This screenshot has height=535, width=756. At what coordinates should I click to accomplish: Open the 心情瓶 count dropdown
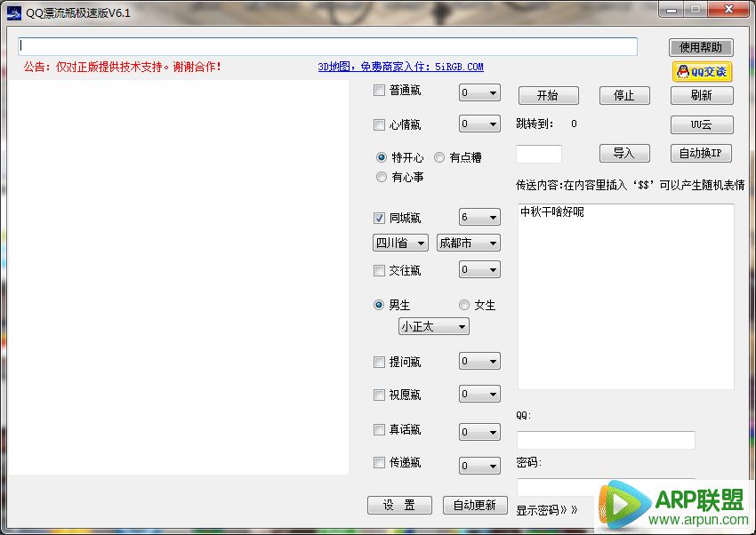(x=479, y=124)
